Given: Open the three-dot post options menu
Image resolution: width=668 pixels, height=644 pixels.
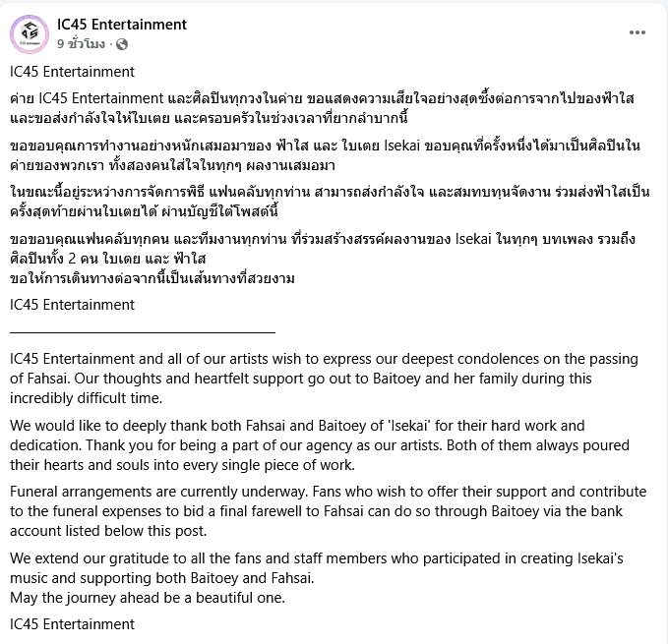Looking at the screenshot, I should 637,32.
